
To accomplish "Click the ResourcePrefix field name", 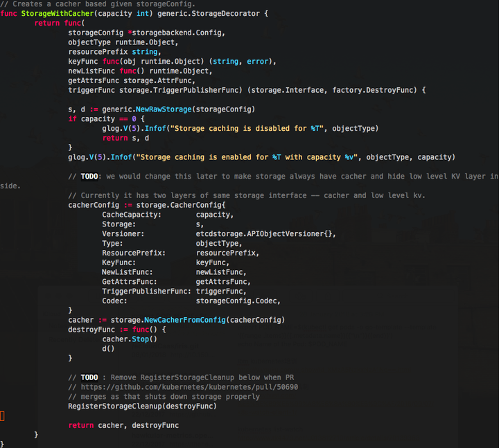I will click(134, 253).
